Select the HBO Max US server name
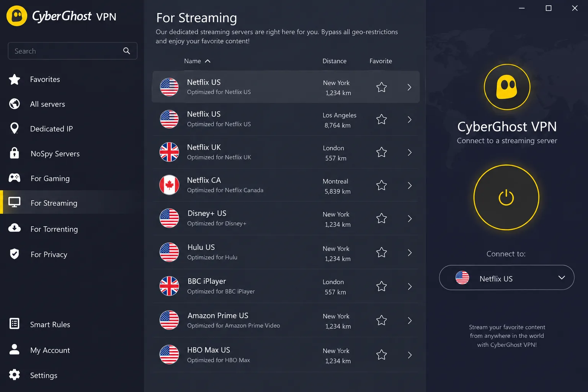Image resolution: width=588 pixels, height=392 pixels. pos(209,350)
